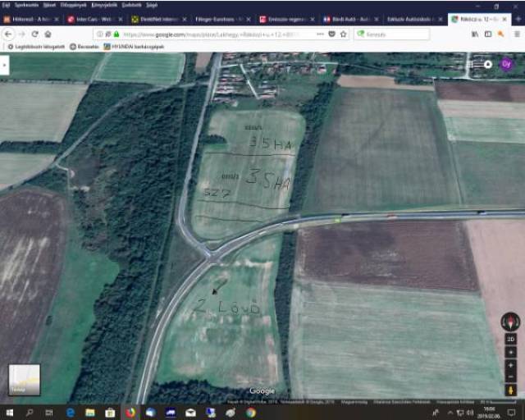The height and width of the screenshot is (420, 525).
Task: Expand the Google Maps side panel arrow
Action: tap(4, 67)
